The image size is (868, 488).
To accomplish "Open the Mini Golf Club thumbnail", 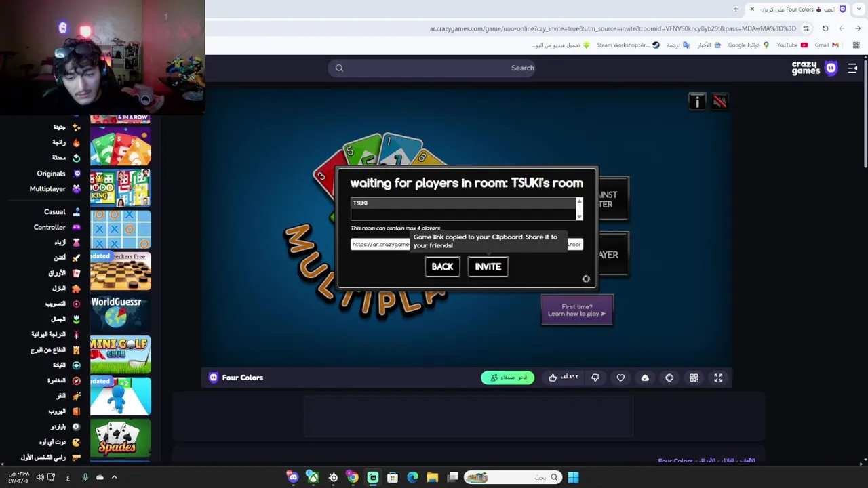I will 121,355.
